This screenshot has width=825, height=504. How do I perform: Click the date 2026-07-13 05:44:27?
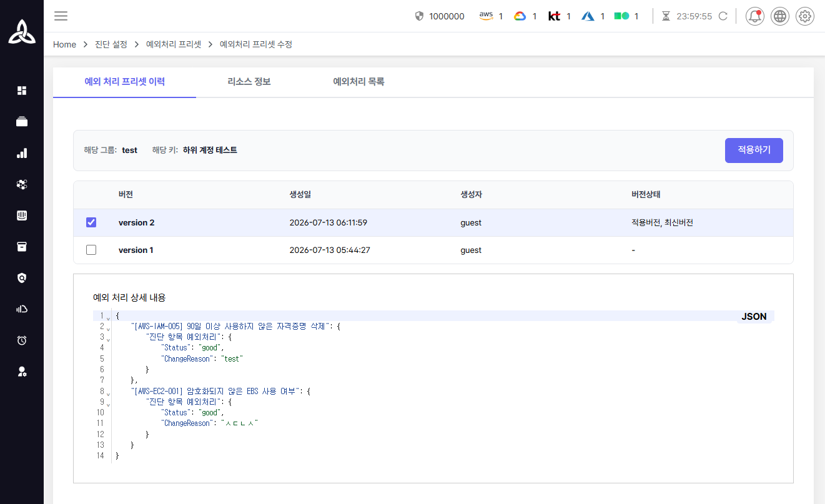[329, 250]
